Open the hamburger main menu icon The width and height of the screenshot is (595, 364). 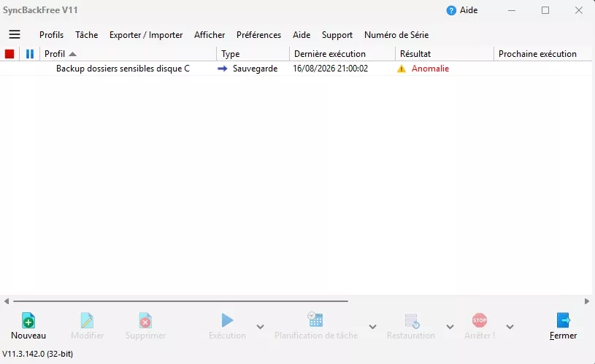(x=15, y=34)
